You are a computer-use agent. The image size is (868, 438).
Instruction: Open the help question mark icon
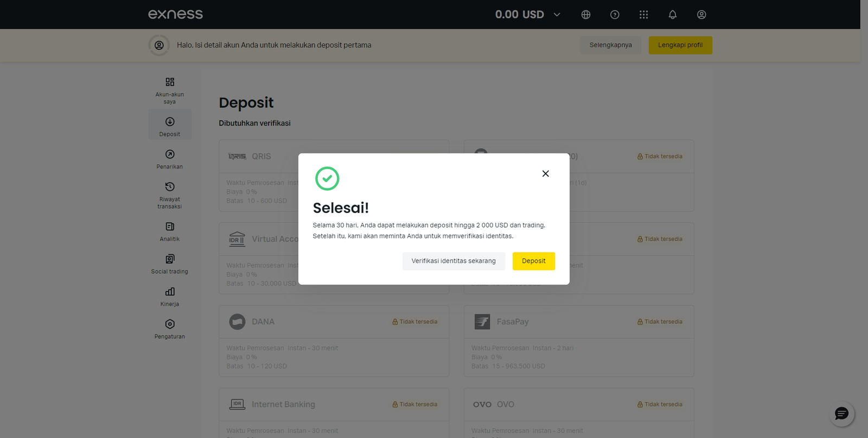[615, 15]
